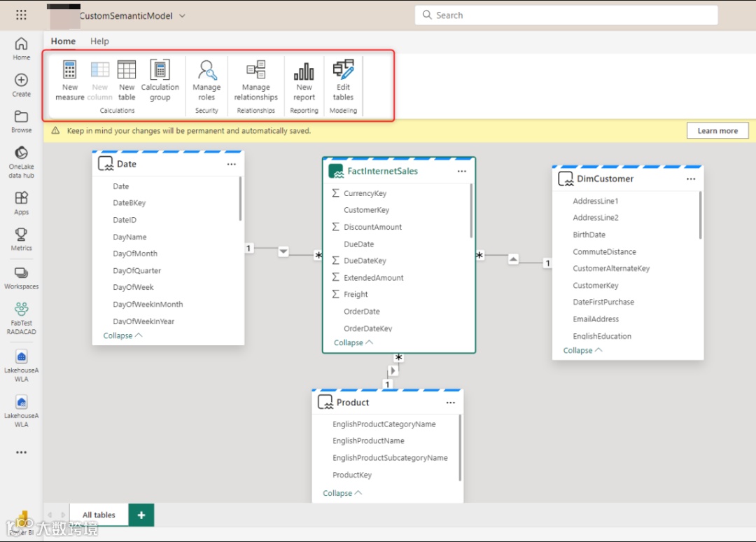Viewport: 756px width, 542px height.
Task: Select DayOfQuarter column in Date table
Action: 137,271
